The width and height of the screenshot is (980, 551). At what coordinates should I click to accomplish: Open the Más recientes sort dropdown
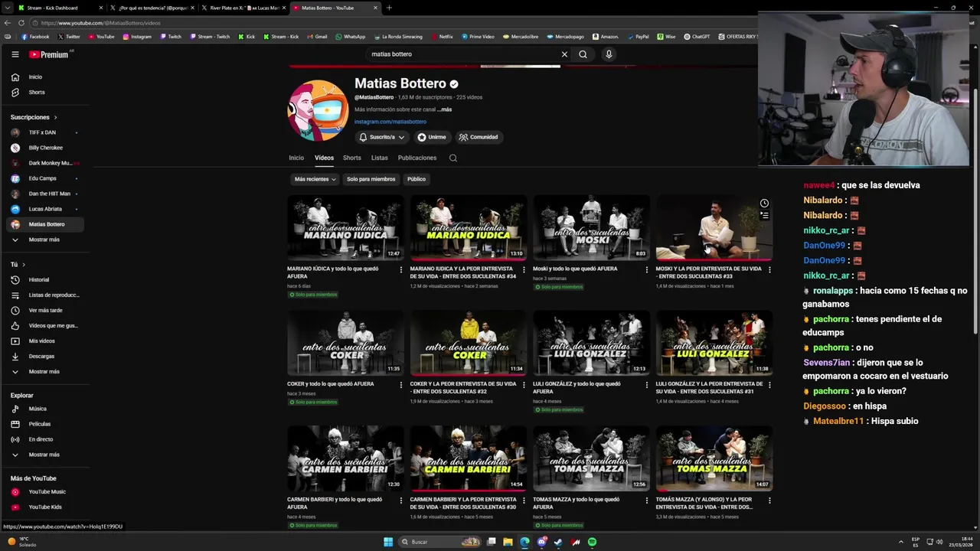[x=315, y=179]
